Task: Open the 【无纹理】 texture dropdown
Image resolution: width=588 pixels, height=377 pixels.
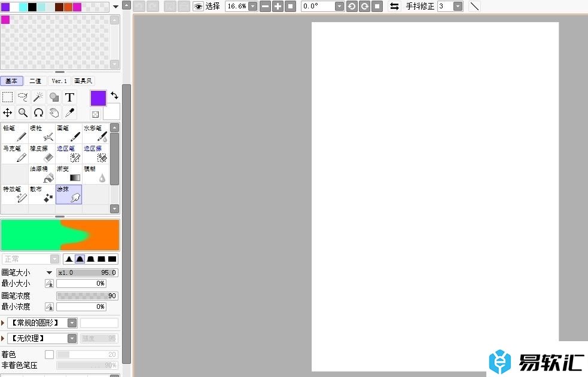Action: 72,338
